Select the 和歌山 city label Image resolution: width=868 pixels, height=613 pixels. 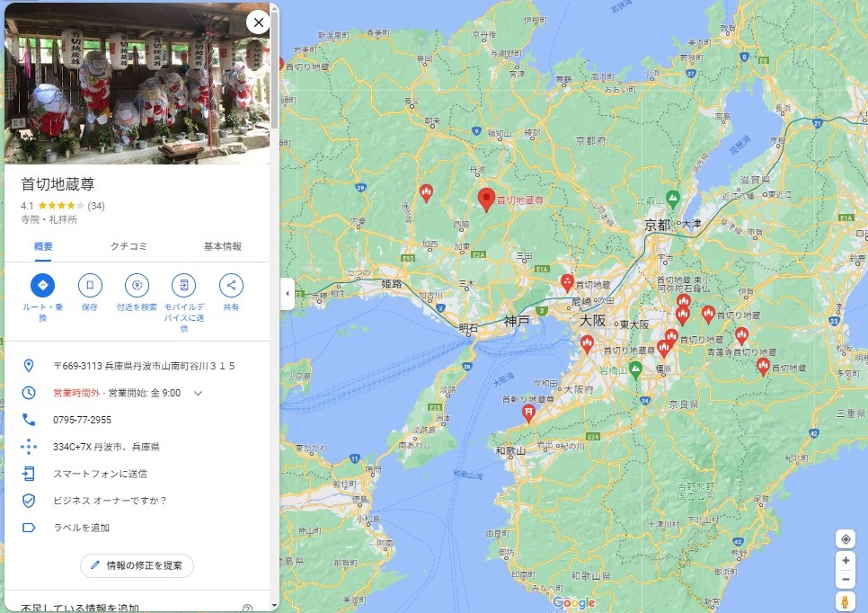[509, 450]
